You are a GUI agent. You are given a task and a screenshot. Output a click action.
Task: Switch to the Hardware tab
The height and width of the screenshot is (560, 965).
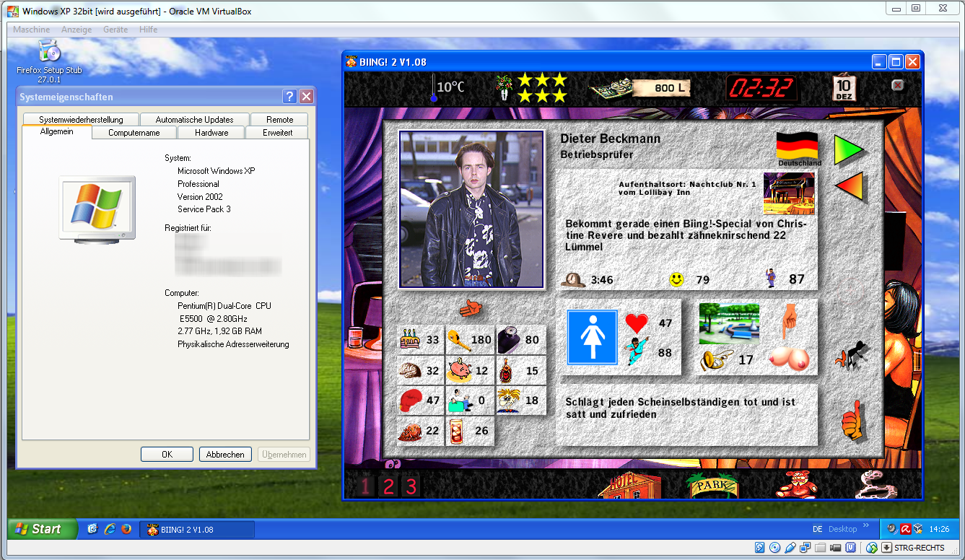coord(211,133)
